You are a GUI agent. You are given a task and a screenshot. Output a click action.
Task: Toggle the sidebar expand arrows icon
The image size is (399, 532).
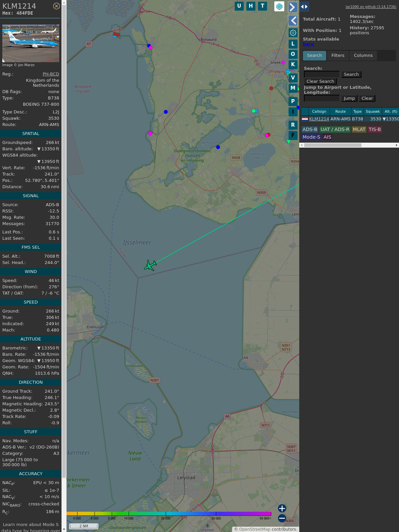pyautogui.click(x=304, y=7)
